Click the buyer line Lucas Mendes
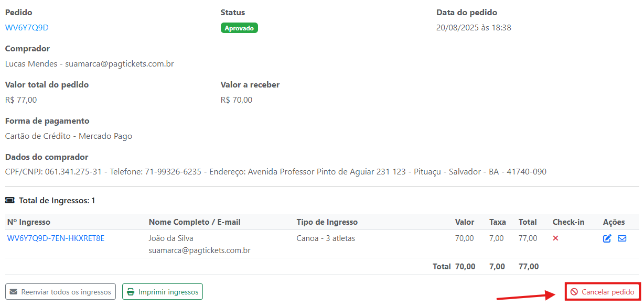This screenshot has width=644, height=307. [x=89, y=64]
